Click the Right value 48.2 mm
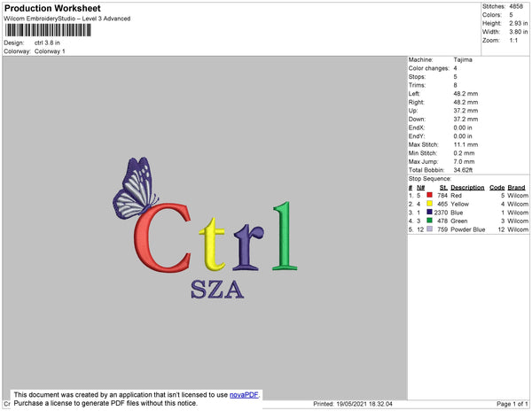 [x=465, y=102]
